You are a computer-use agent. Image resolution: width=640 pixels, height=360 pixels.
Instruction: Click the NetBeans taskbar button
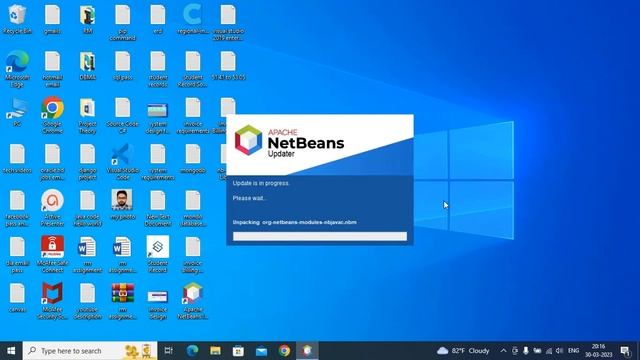[x=307, y=351]
